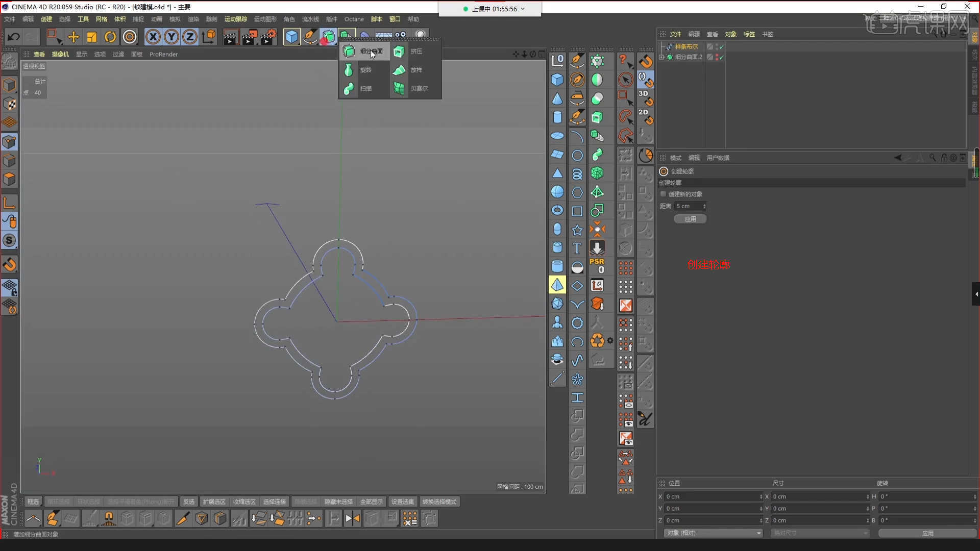
Task: Select the Cone primitive palette icon
Action: point(557,98)
